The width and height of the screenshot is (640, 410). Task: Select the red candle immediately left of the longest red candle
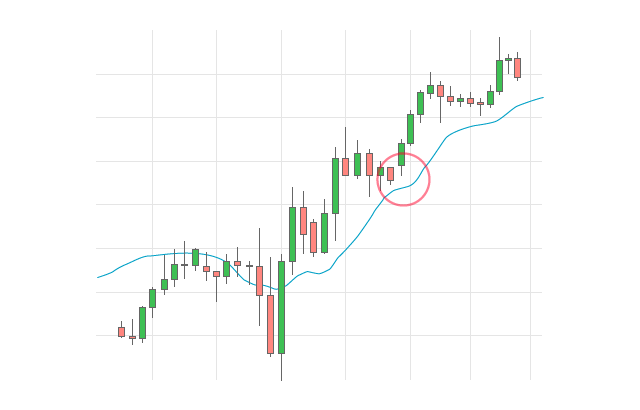(259, 280)
